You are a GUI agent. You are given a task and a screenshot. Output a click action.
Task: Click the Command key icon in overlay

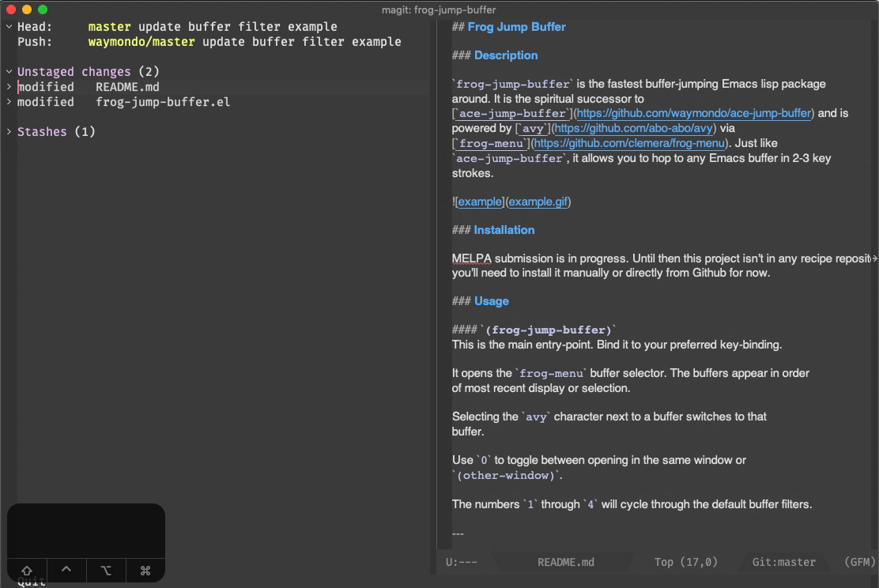point(145,571)
